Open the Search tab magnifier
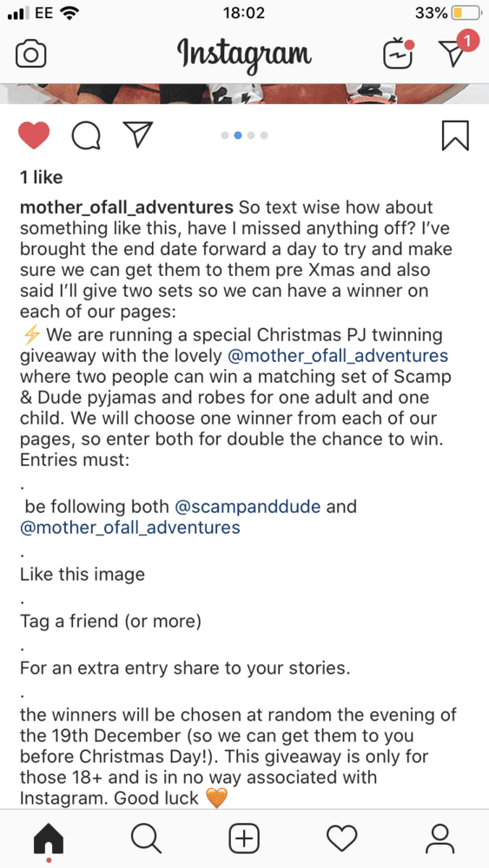This screenshot has width=489, height=868. point(146,838)
